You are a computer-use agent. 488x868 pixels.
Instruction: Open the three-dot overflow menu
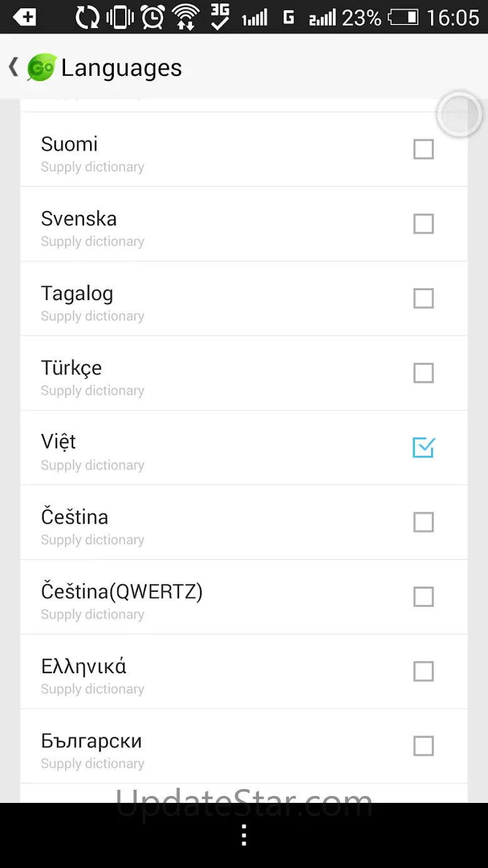244,835
